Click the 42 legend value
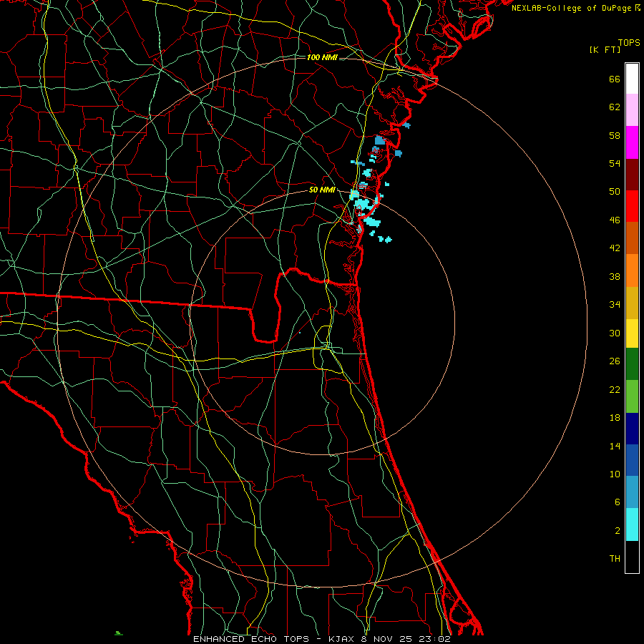The height and width of the screenshot is (644, 644). tap(615, 248)
